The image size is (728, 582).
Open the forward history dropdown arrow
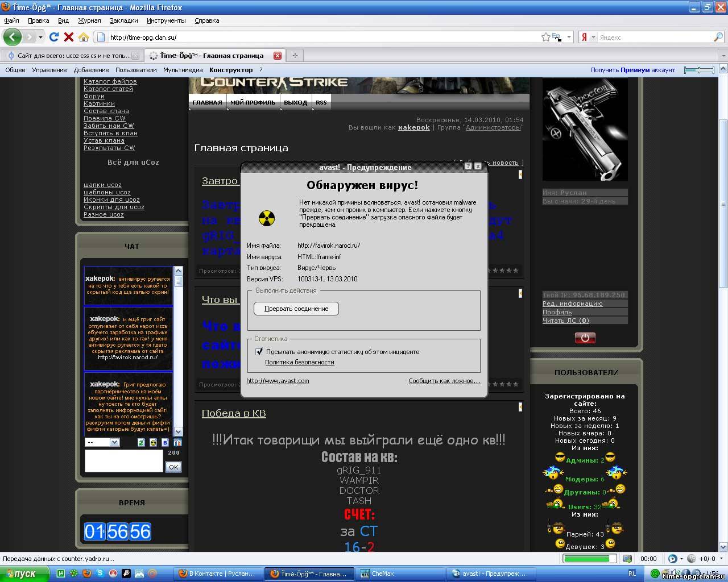(x=40, y=37)
